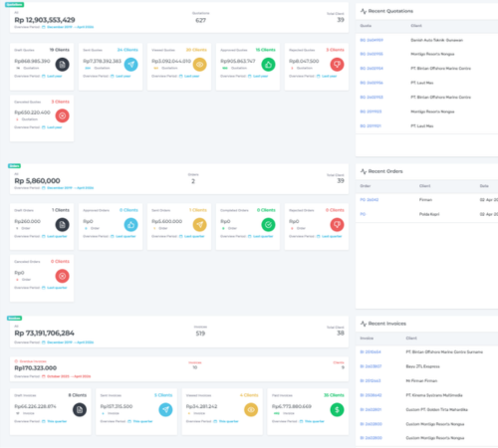Screen dimensions: 498x448
Task: Open the Sent Quotes paper-plane icon
Action: pos(131,65)
